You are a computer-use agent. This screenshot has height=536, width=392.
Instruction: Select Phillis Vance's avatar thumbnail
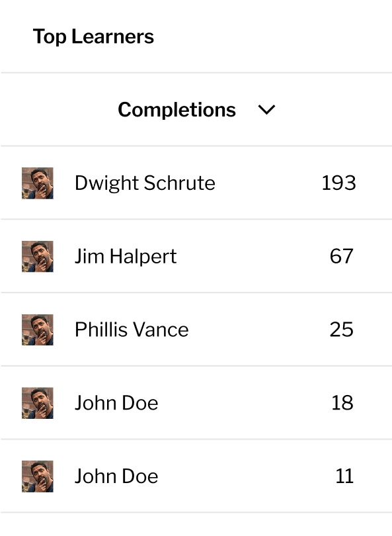tap(38, 330)
